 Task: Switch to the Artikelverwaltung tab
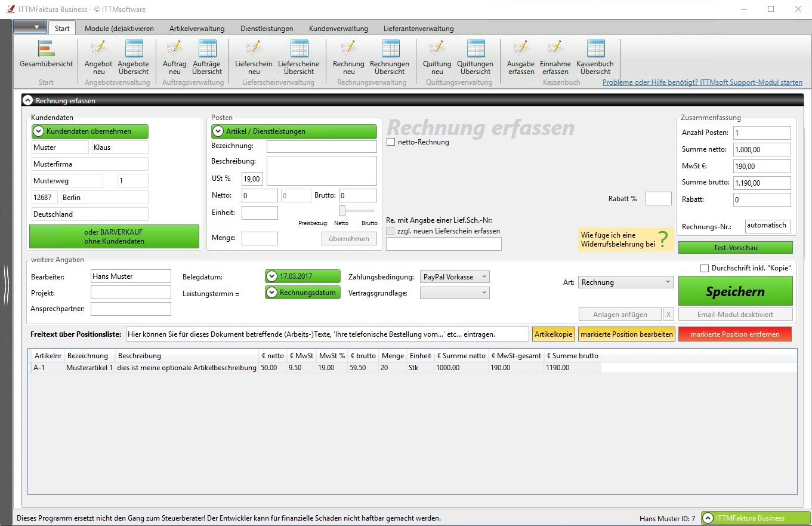pos(197,28)
